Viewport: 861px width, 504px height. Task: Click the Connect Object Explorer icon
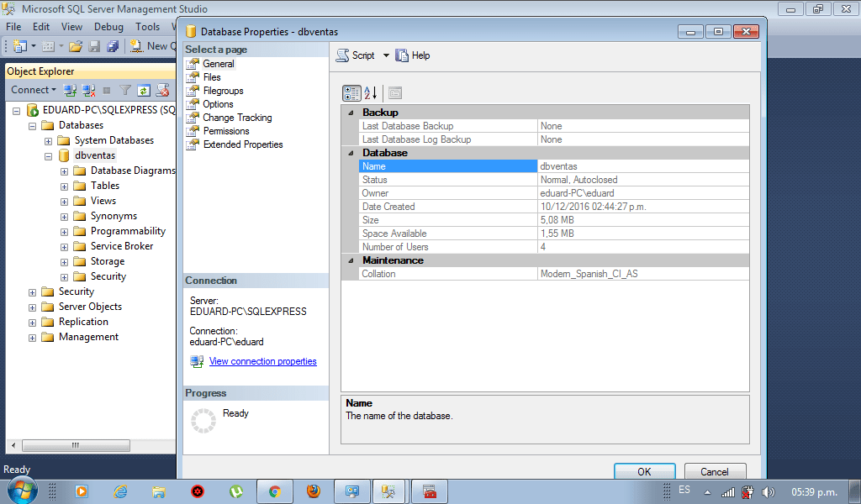click(70, 90)
